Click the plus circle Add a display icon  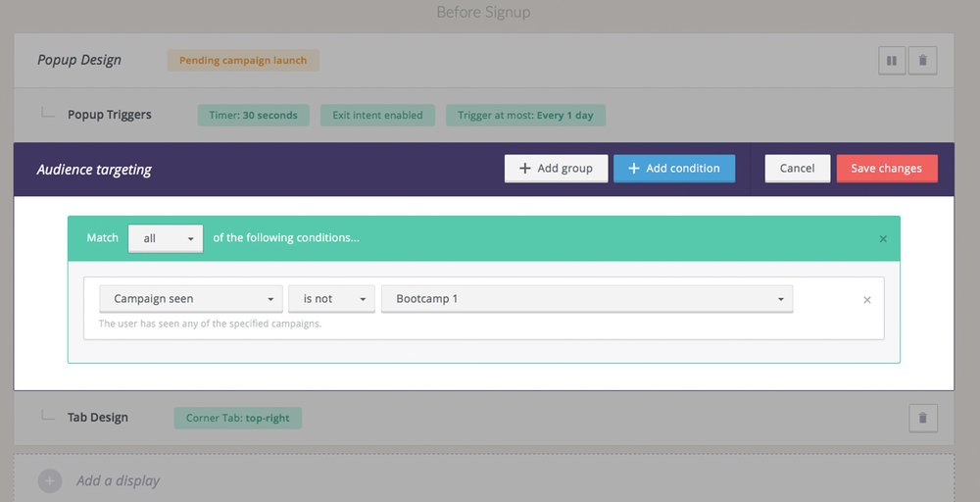coord(49,480)
